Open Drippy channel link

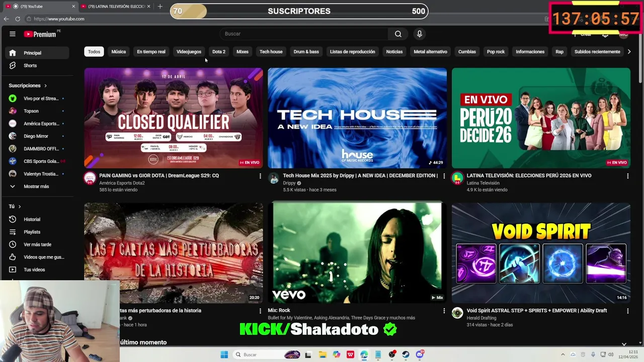tap(289, 183)
